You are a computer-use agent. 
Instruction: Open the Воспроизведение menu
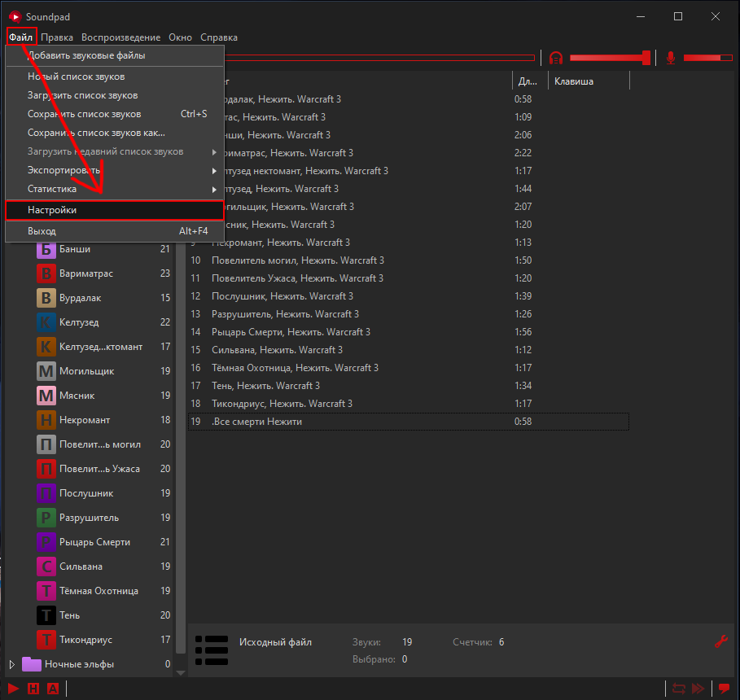[120, 37]
